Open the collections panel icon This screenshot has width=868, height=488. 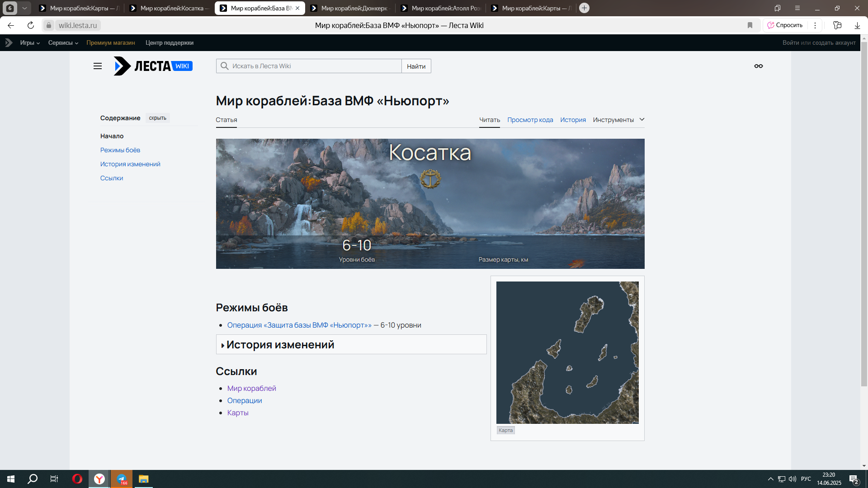pos(837,25)
